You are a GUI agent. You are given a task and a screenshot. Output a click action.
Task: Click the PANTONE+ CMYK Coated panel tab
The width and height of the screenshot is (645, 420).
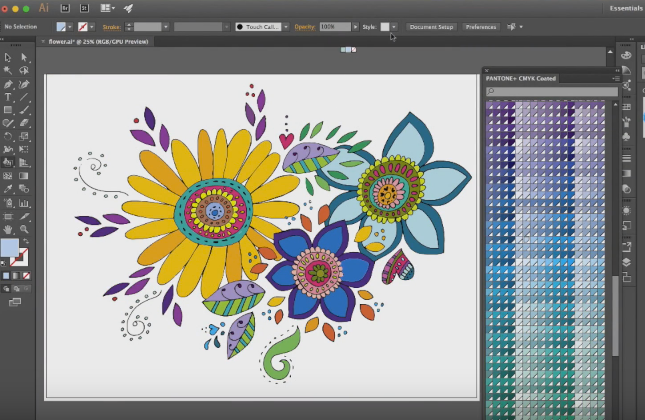tap(521, 78)
